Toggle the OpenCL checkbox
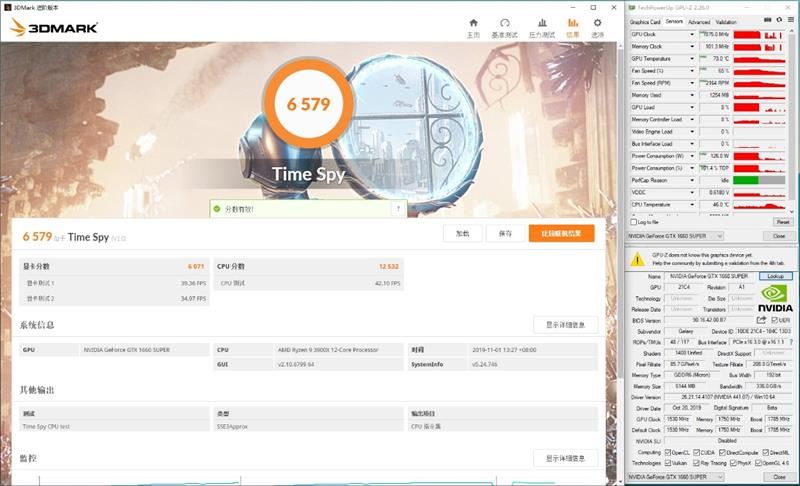 668,453
